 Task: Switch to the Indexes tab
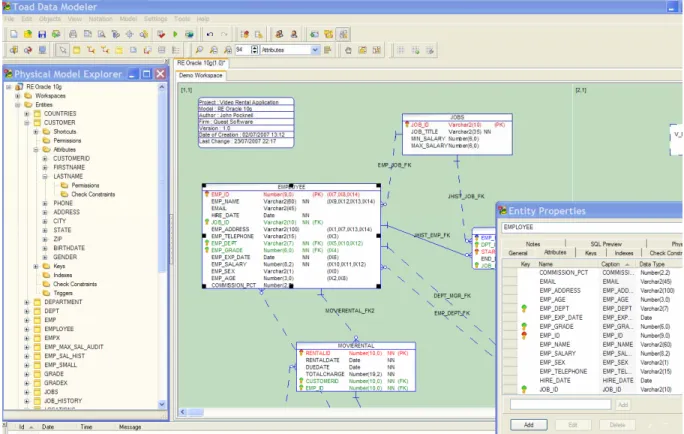coord(624,253)
